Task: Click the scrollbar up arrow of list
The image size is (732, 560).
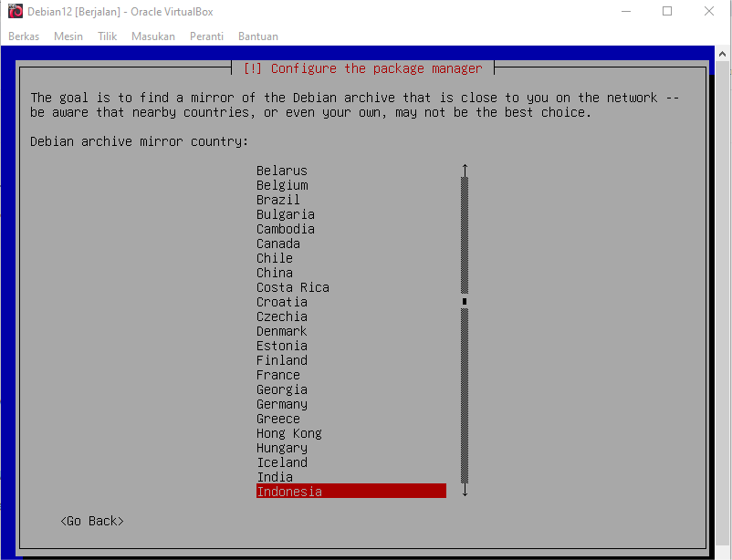Action: (465, 171)
